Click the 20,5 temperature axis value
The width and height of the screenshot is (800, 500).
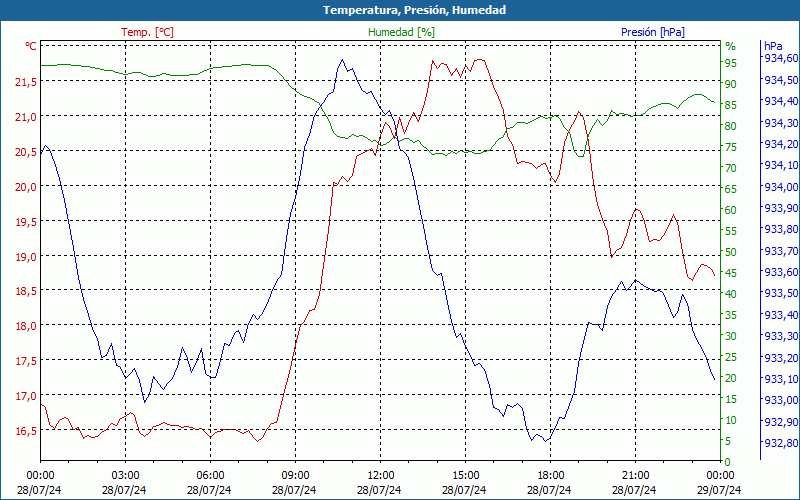coord(27,152)
